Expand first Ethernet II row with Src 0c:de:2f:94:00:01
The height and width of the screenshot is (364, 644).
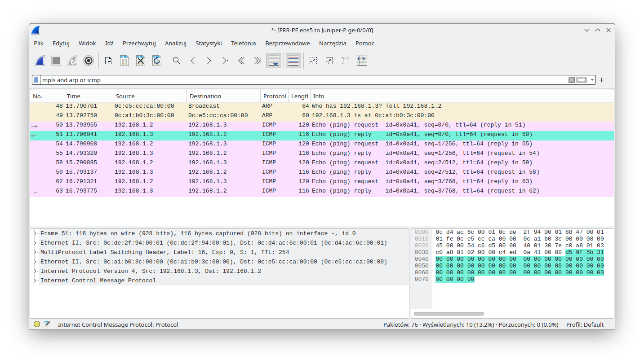(35, 243)
